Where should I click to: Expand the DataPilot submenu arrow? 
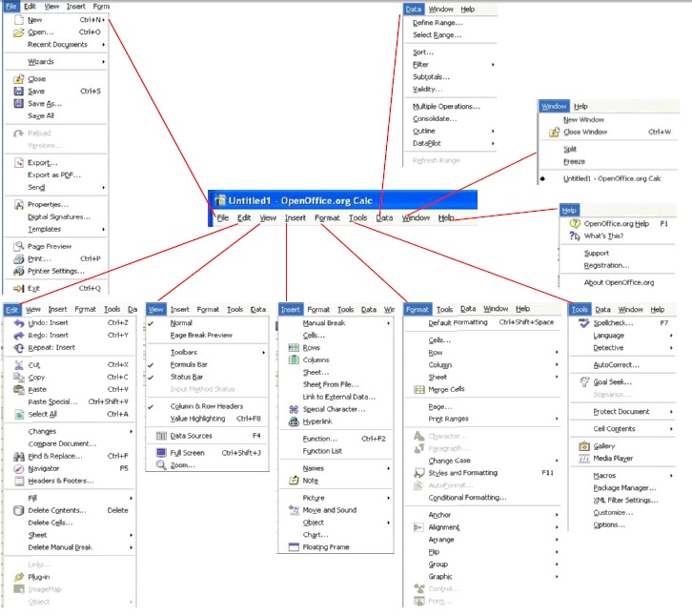(x=493, y=144)
